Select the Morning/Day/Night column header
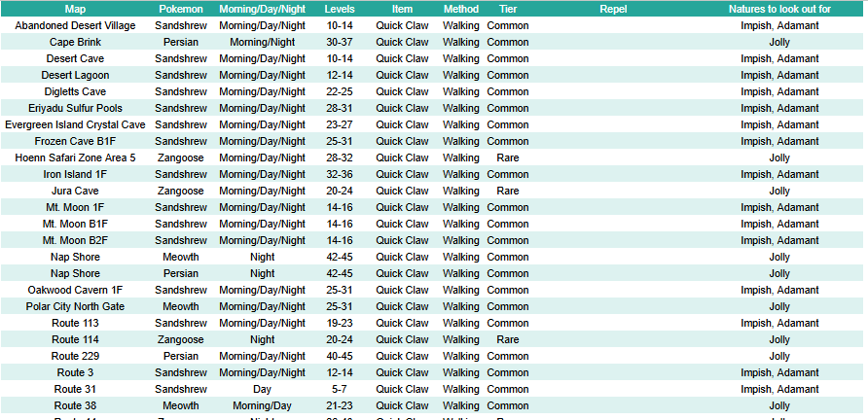 (x=262, y=9)
